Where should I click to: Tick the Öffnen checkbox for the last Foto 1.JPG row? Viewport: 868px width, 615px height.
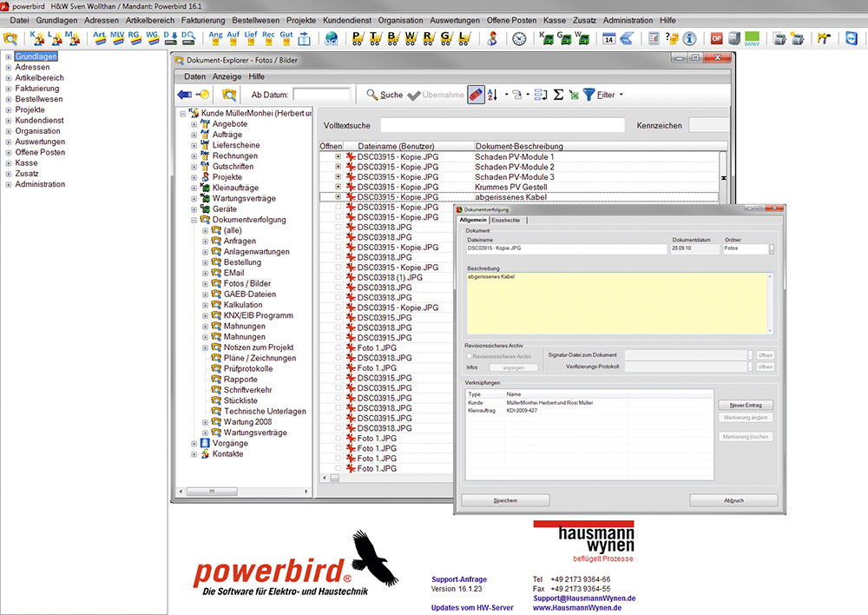tap(338, 468)
